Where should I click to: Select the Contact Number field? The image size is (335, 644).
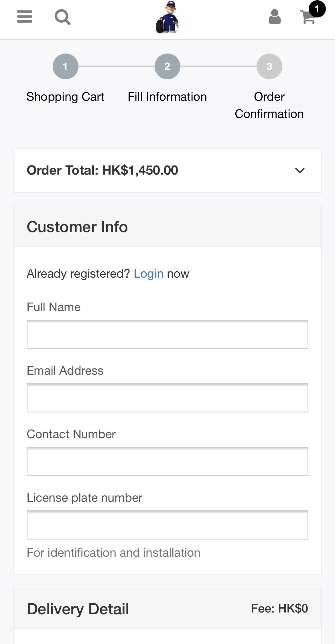click(x=167, y=461)
